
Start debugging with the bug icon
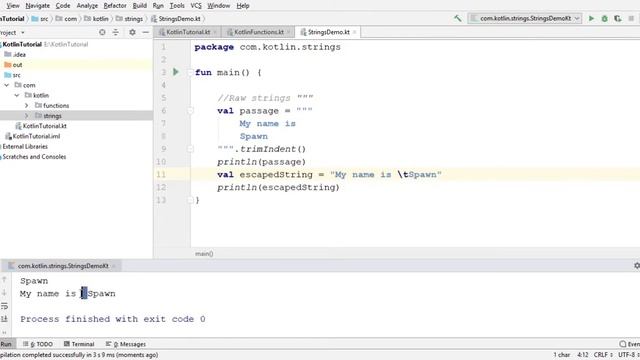[604, 18]
